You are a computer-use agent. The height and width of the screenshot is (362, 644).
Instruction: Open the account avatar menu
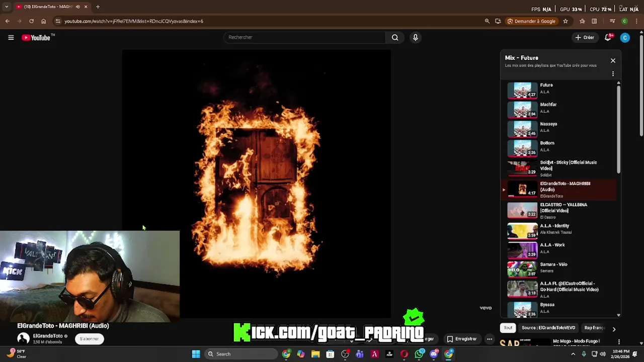pyautogui.click(x=625, y=37)
